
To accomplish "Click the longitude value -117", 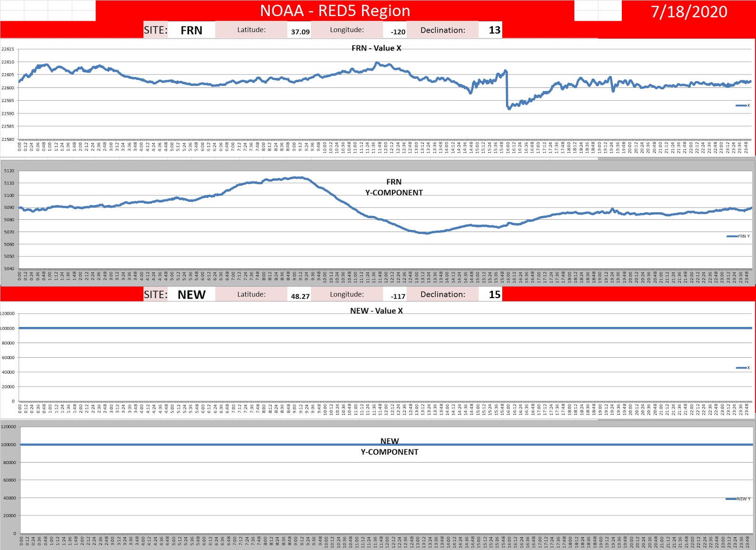I will pos(398,296).
